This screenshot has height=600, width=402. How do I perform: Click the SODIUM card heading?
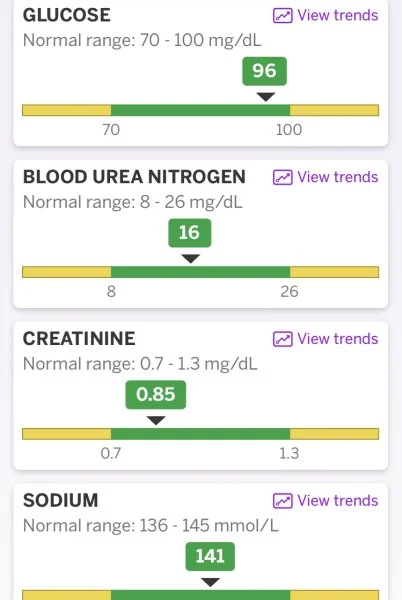coord(60,501)
